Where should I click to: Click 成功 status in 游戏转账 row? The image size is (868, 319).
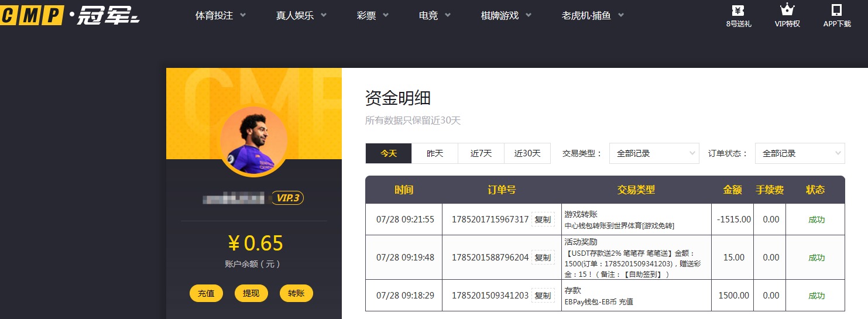coord(816,219)
